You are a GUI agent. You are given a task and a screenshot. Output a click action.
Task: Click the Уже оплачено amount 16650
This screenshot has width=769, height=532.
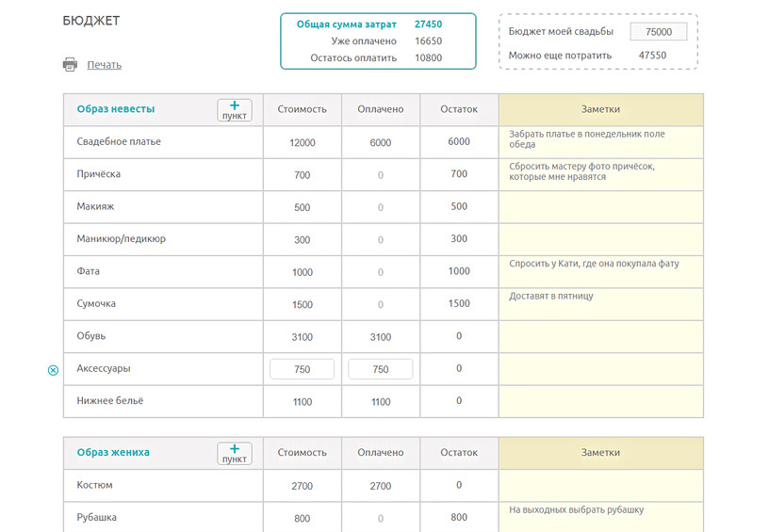(x=428, y=41)
